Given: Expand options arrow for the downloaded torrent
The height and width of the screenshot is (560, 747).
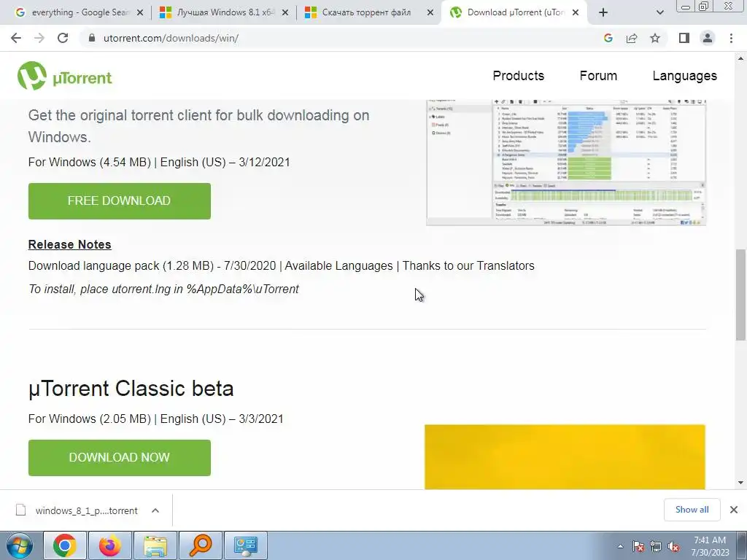Looking at the screenshot, I should pos(155,510).
